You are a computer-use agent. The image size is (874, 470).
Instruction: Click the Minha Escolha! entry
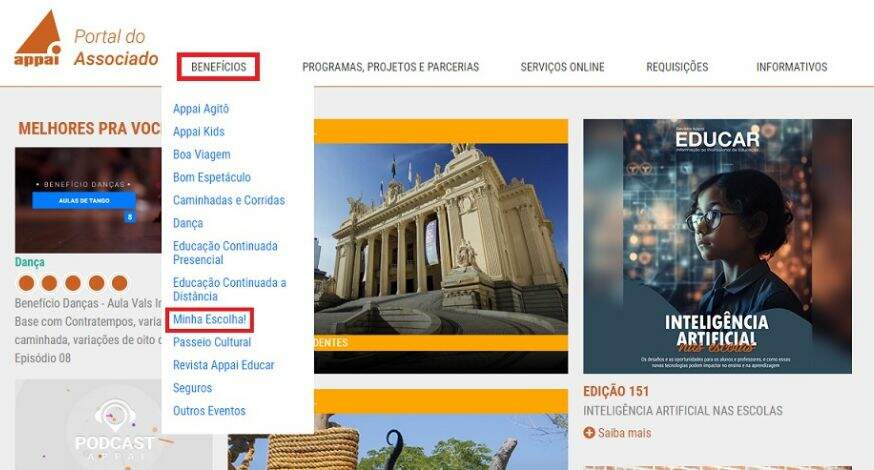(209, 319)
